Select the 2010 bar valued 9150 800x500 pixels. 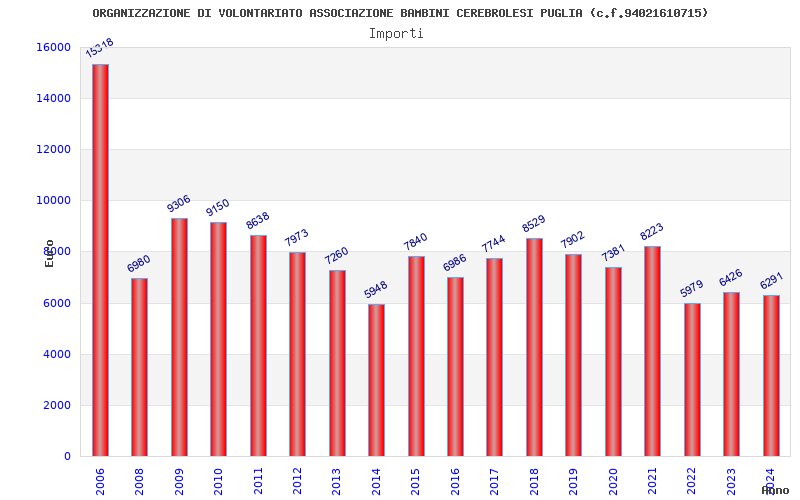(x=218, y=339)
